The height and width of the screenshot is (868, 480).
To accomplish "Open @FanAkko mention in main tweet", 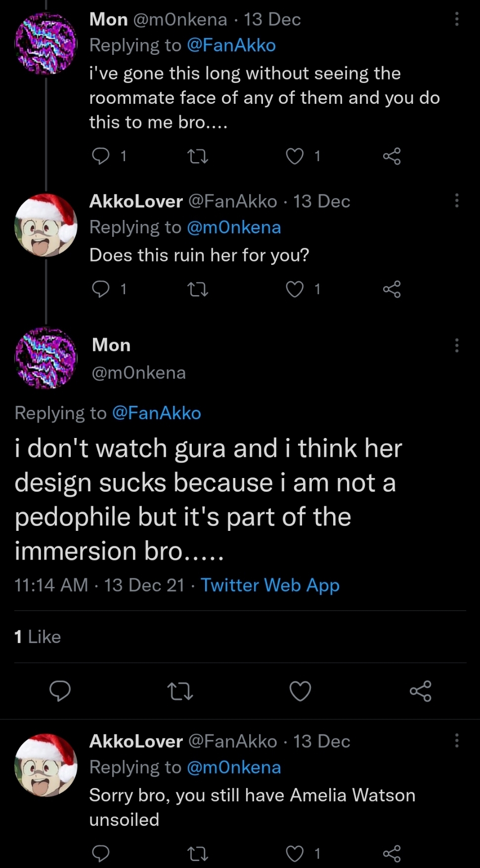I will pos(157,413).
